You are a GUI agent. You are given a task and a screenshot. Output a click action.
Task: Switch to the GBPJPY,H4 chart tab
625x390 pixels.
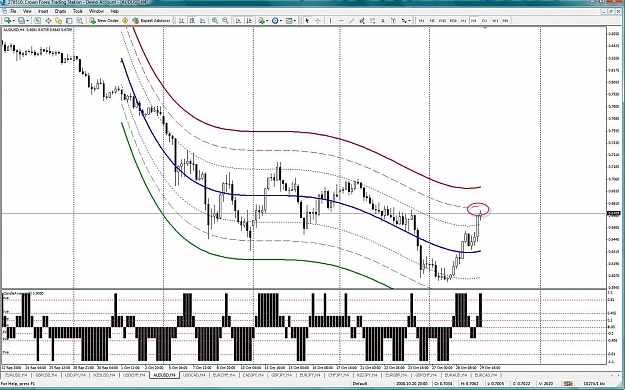point(281,375)
